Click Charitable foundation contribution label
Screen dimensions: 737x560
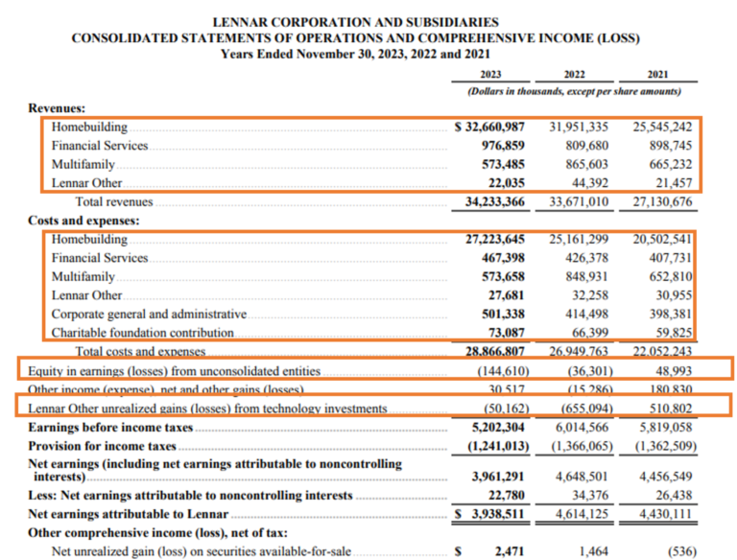pos(142,333)
